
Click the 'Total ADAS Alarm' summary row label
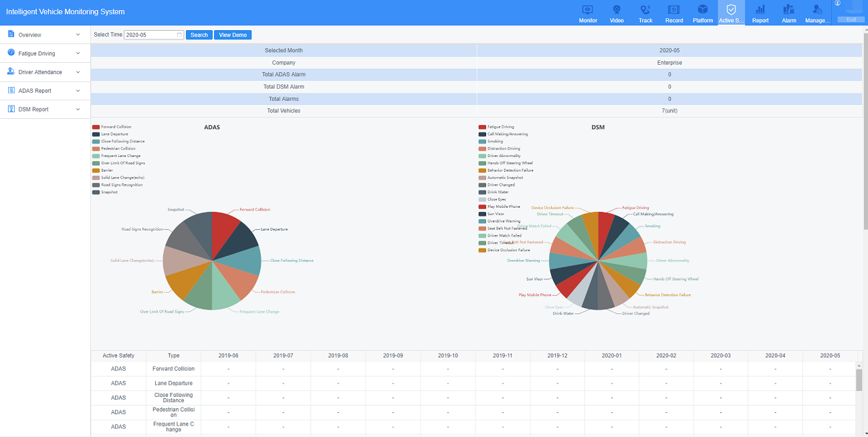point(284,74)
